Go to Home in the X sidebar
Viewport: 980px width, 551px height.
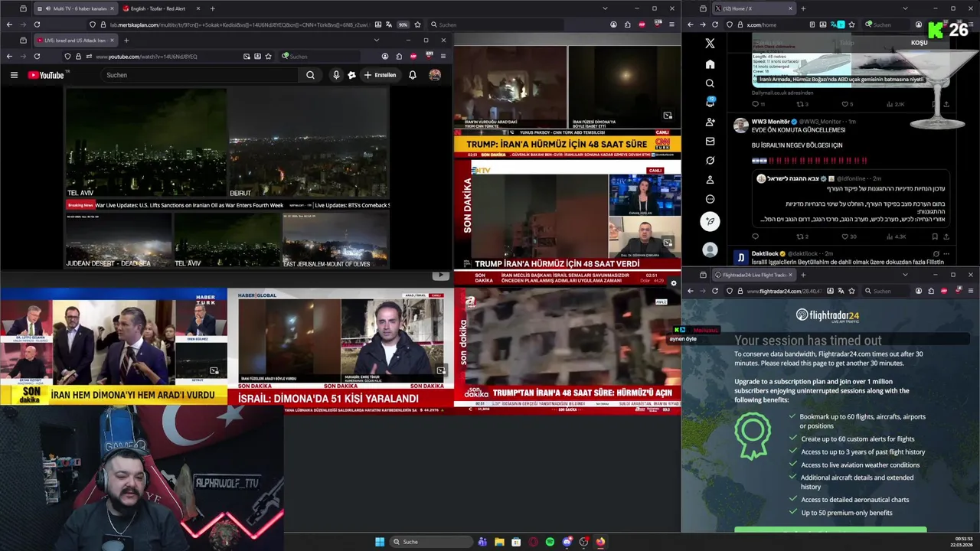click(710, 64)
